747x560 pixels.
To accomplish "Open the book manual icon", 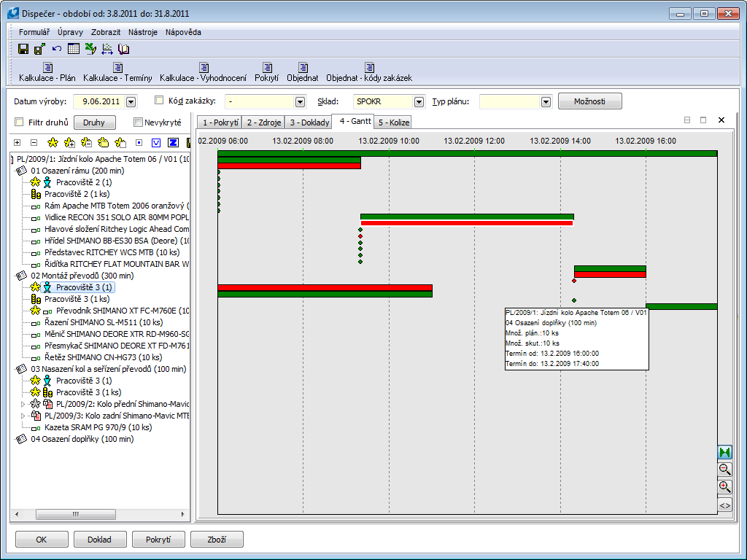I will (124, 49).
